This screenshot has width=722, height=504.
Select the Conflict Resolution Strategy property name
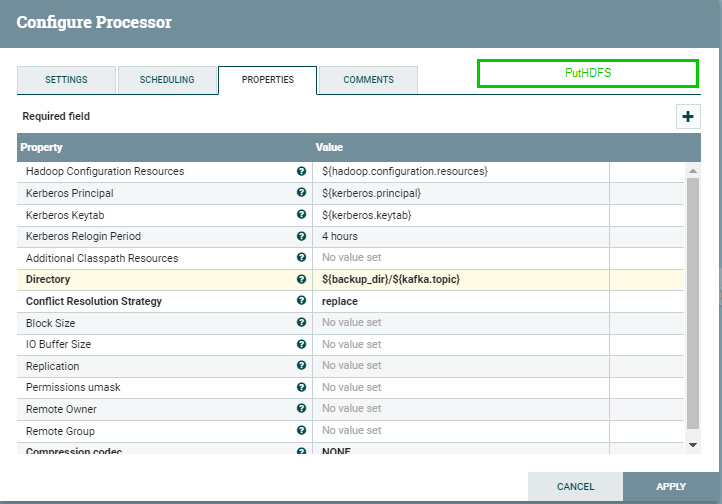(x=94, y=301)
